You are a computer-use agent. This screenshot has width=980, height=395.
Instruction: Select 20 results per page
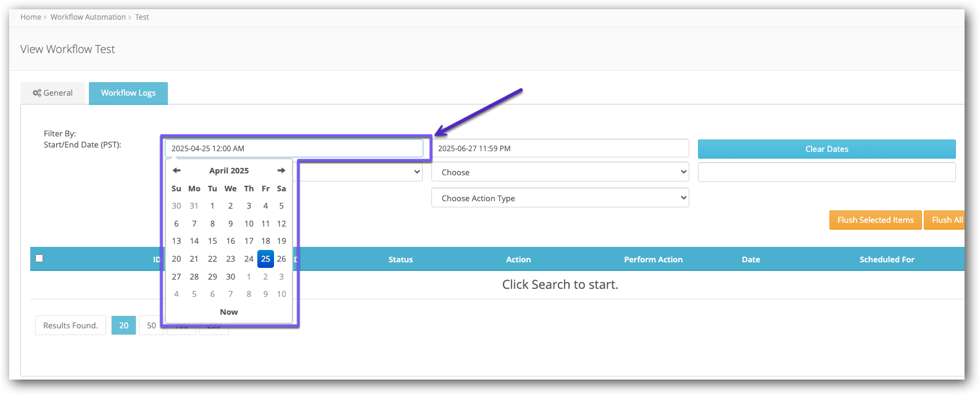coord(124,325)
